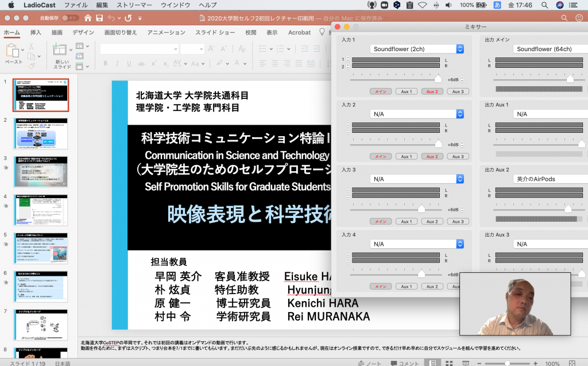Click the 入力 3 gain slider knob
Image resolution: width=588 pixels, height=366 pixels.
point(421,209)
